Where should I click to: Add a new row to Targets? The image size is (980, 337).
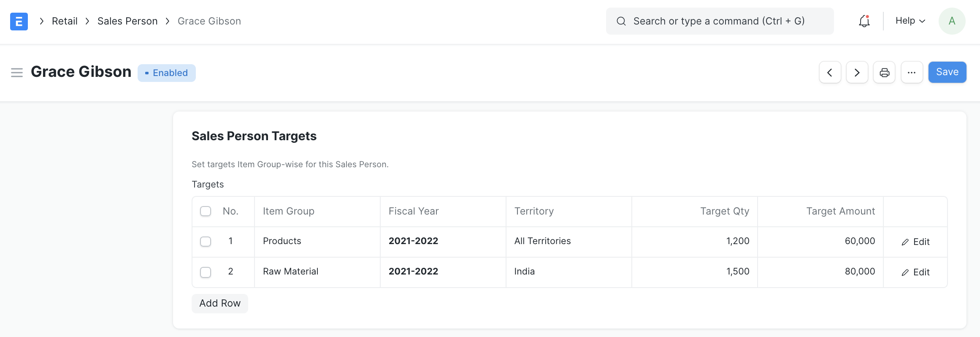(x=219, y=303)
